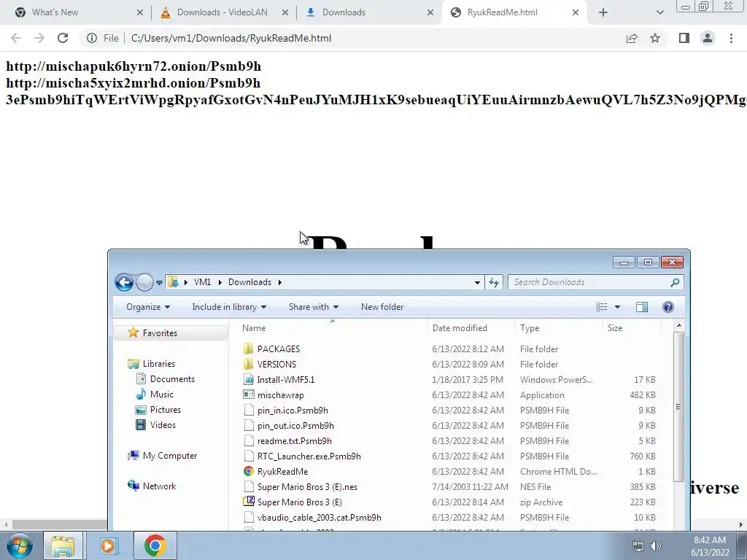Open the Chrome profile avatar

tap(708, 38)
